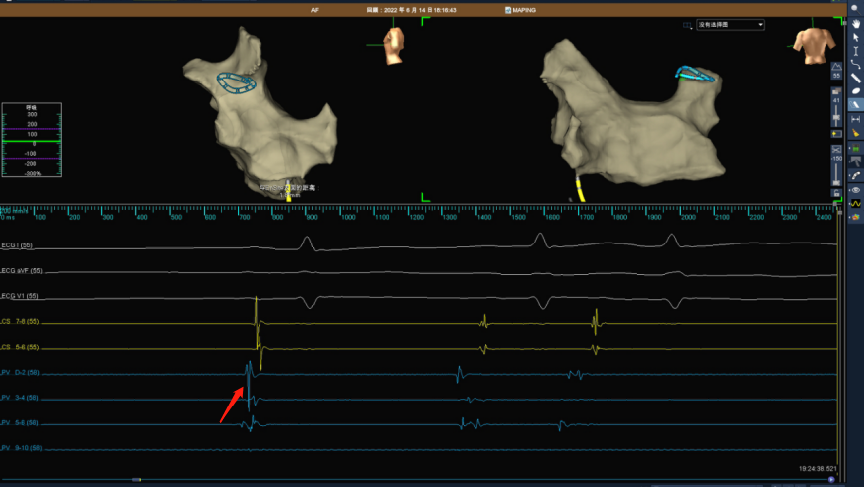868x487 pixels.
Task: Click the ellipse shape tool
Action: click(856, 91)
